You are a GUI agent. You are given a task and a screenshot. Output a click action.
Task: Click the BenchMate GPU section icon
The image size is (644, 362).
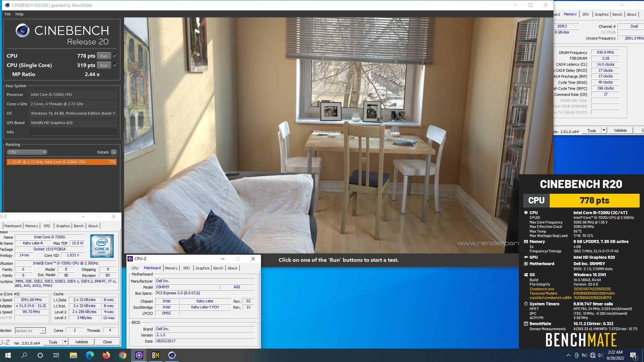(x=526, y=257)
